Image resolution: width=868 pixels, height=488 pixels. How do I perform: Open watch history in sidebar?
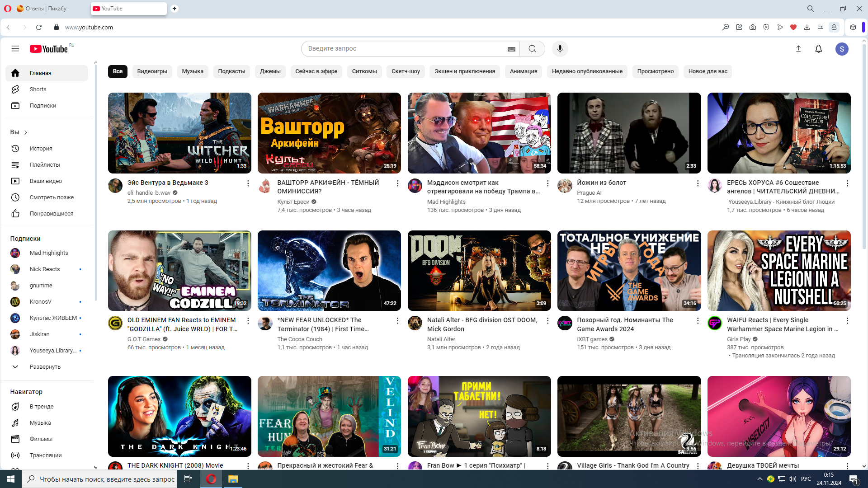click(x=41, y=149)
